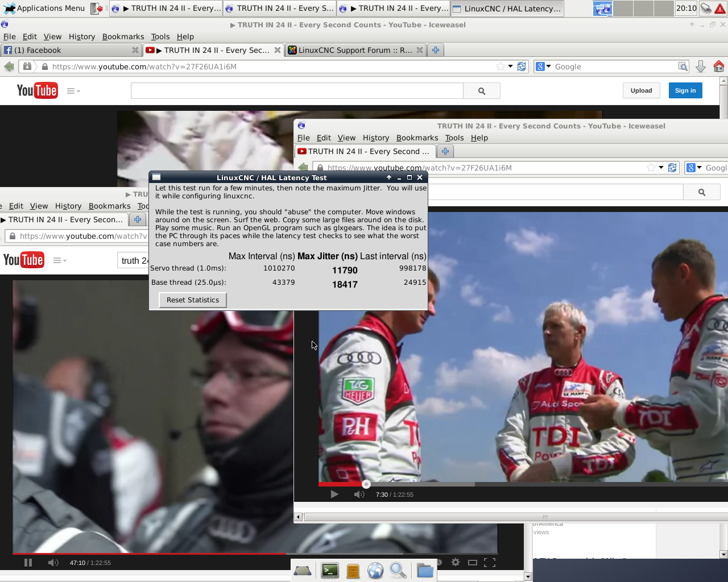Open a new tab in the main window
Viewport: 728px width, 582px height.
tap(436, 50)
